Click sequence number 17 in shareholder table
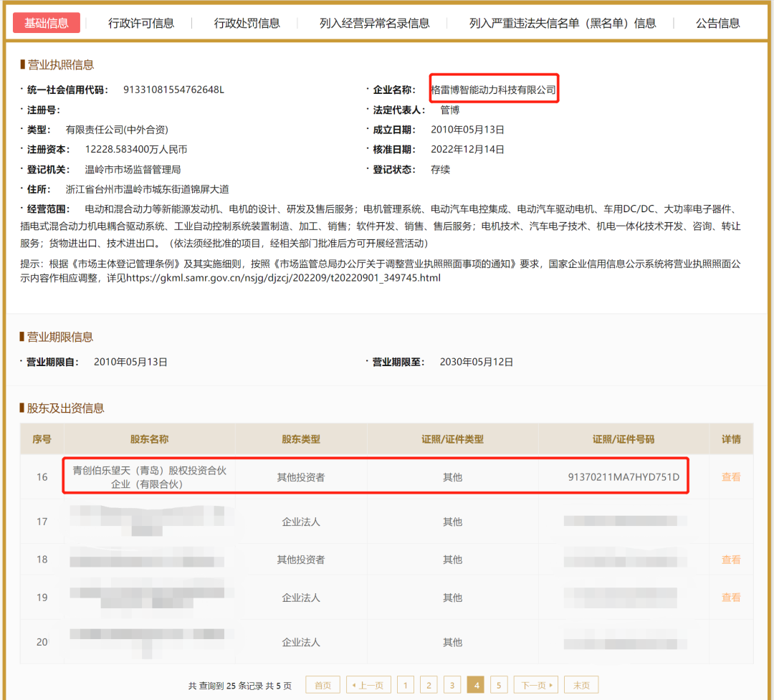The height and width of the screenshot is (700, 774). pos(42,522)
